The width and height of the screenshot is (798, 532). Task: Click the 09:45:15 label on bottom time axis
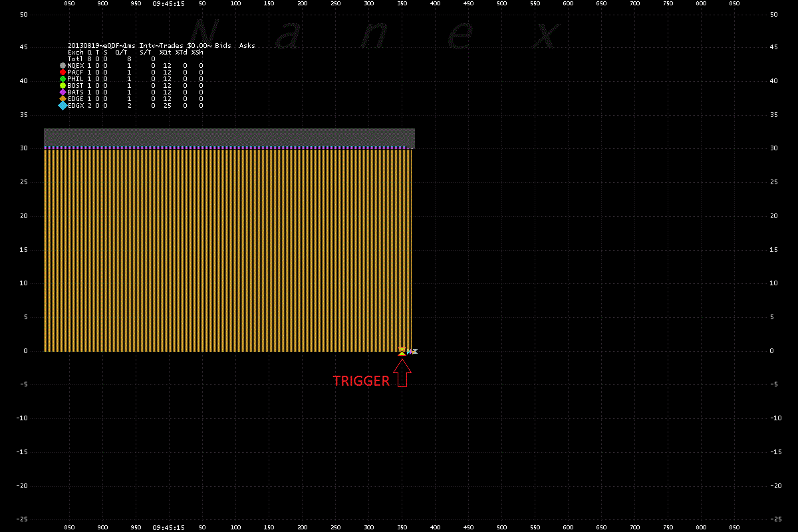click(168, 527)
